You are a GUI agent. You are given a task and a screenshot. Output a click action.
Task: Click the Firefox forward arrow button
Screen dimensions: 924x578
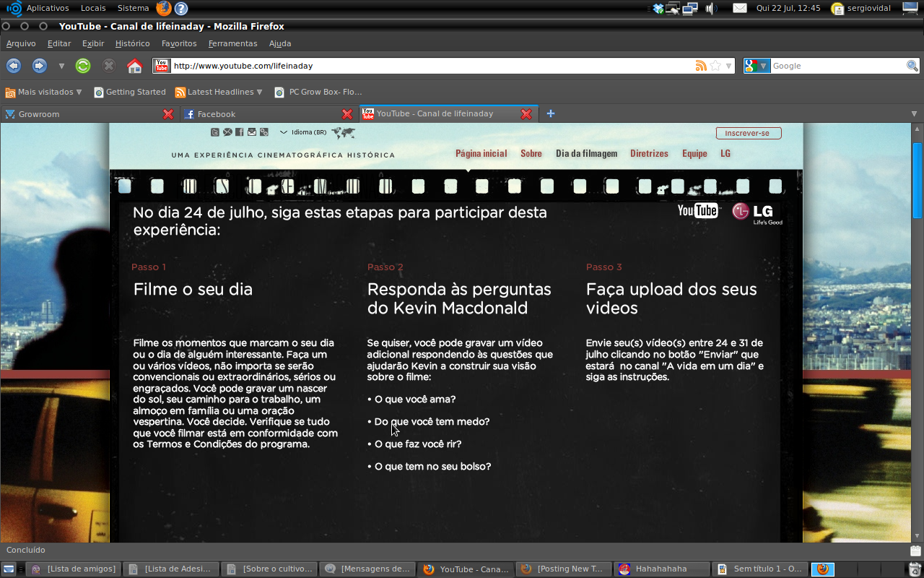click(x=40, y=66)
